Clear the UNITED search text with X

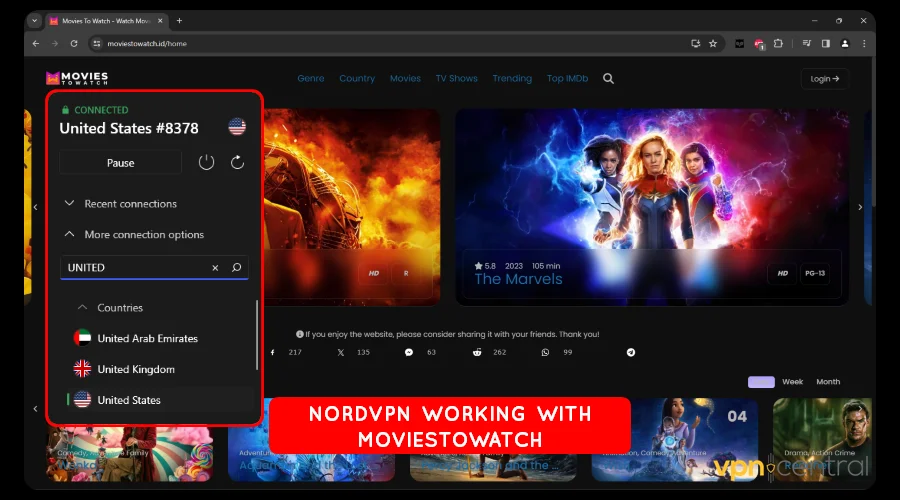click(215, 268)
